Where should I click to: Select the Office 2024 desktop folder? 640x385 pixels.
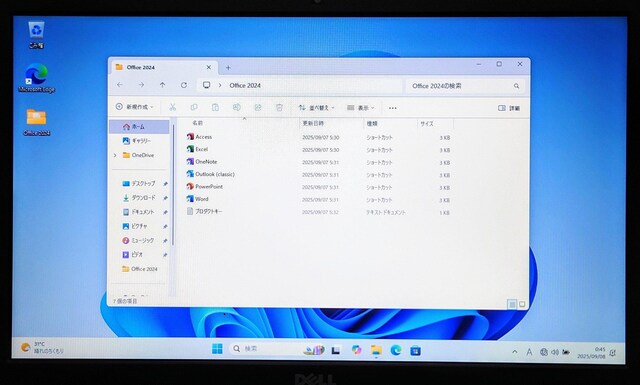[x=36, y=122]
